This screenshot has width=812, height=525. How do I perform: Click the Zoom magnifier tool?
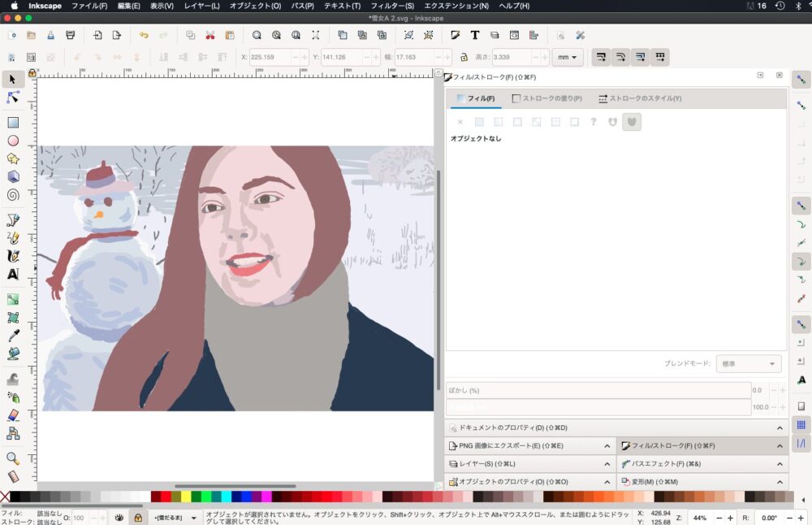coord(13,458)
